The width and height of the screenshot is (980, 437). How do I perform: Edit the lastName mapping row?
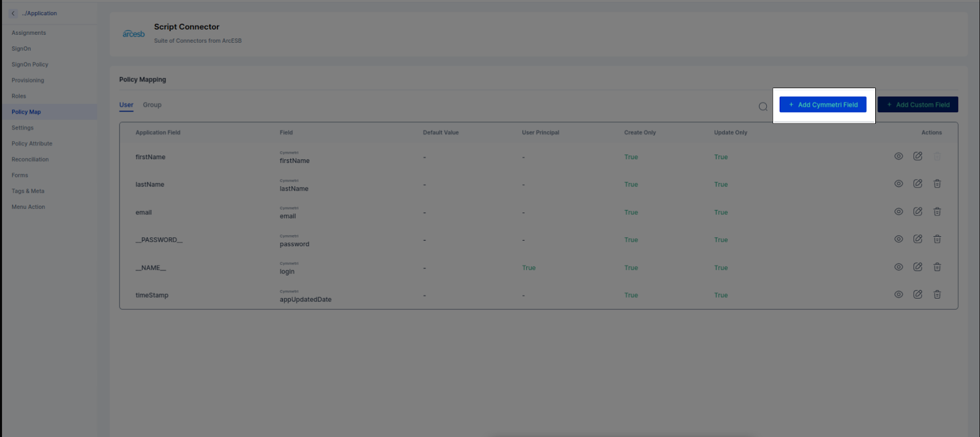pos(918,184)
